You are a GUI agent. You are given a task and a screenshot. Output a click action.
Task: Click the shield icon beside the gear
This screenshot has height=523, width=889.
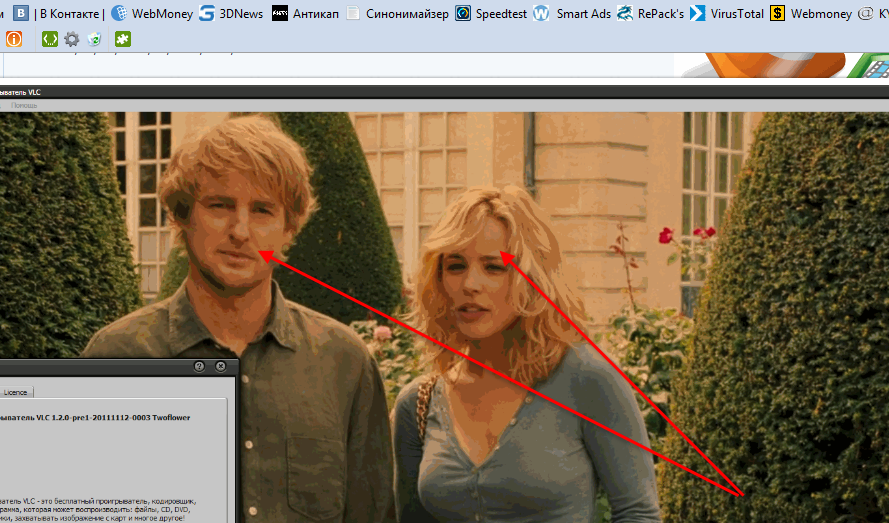[x=94, y=39]
